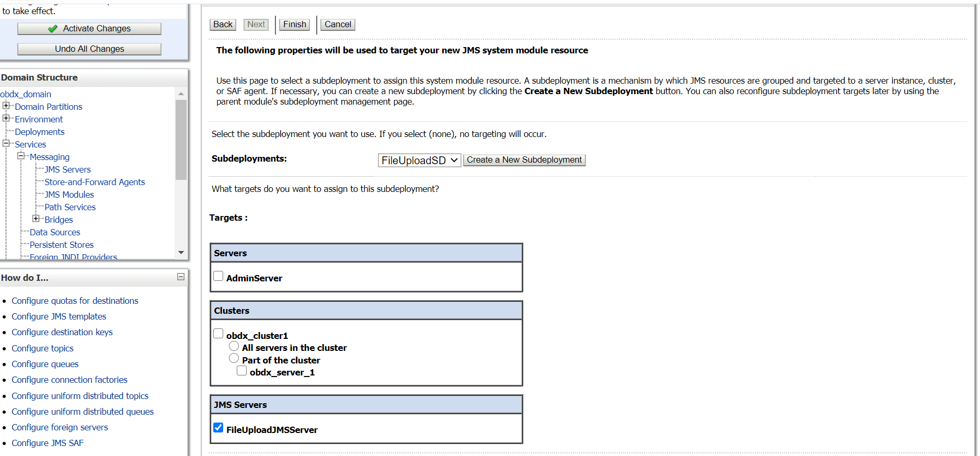This screenshot has width=980, height=456.
Task: Check the obdx_cluster1 checkbox
Action: (218, 334)
